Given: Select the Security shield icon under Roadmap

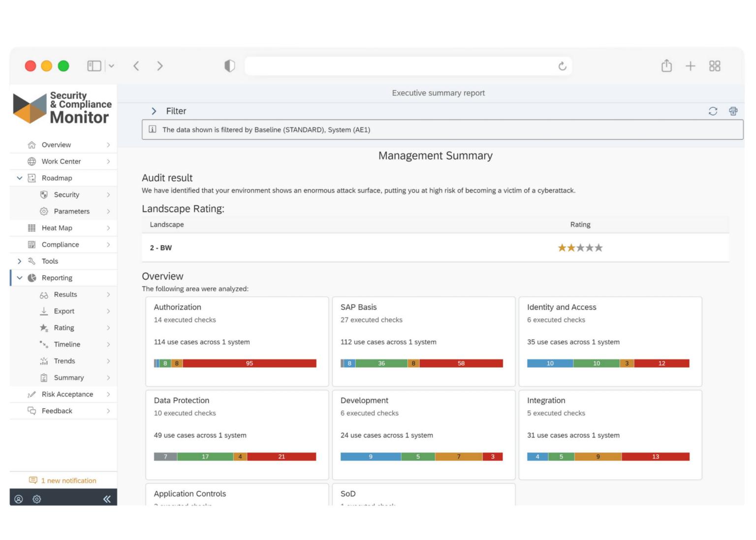Looking at the screenshot, I should coord(43,194).
